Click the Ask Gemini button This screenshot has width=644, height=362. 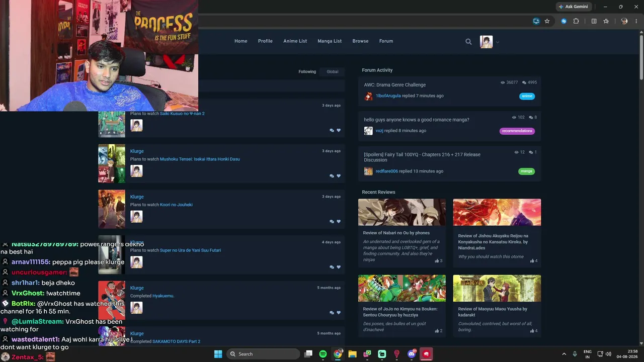[x=573, y=7]
